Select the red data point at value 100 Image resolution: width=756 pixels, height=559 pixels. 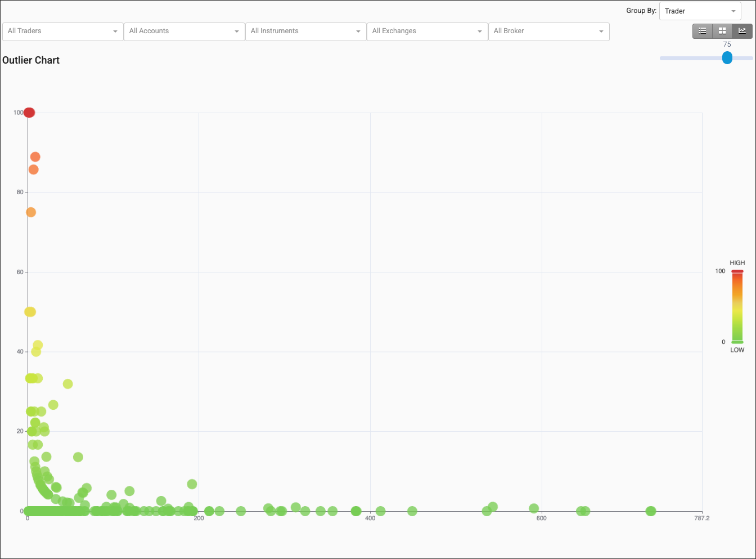pyautogui.click(x=29, y=113)
